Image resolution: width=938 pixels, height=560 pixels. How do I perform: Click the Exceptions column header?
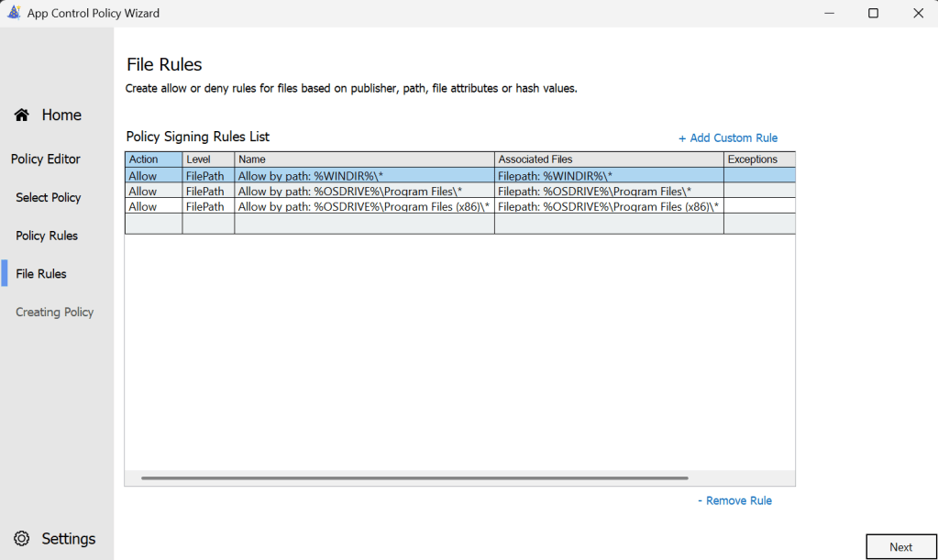coord(752,159)
